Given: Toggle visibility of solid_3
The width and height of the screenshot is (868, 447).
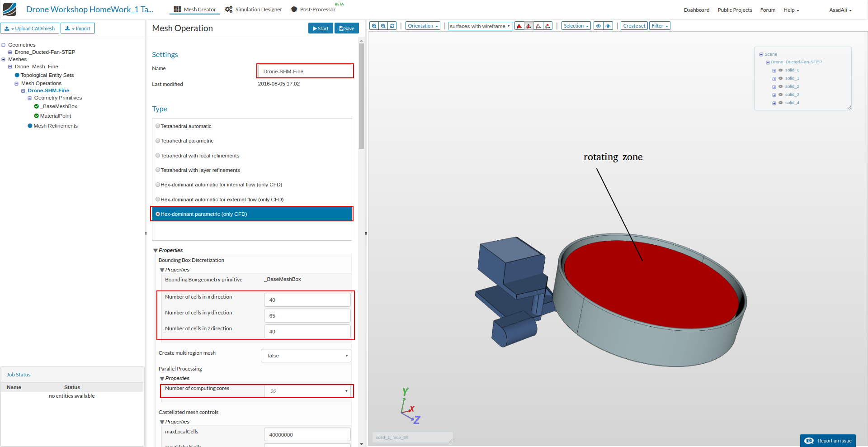Looking at the screenshot, I should [x=780, y=95].
